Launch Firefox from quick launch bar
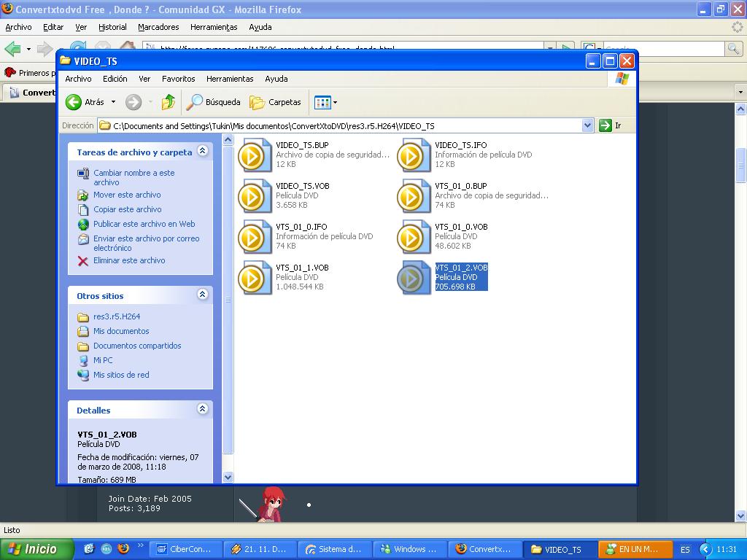This screenshot has width=747, height=560. tap(123, 548)
